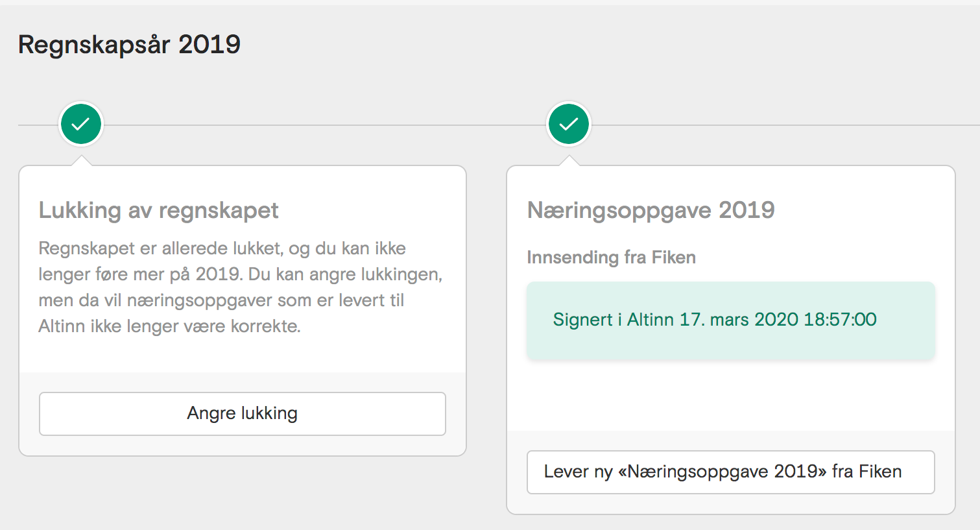This screenshot has height=530, width=980.
Task: Click the timeline line between the two checkmarks
Action: click(x=324, y=125)
